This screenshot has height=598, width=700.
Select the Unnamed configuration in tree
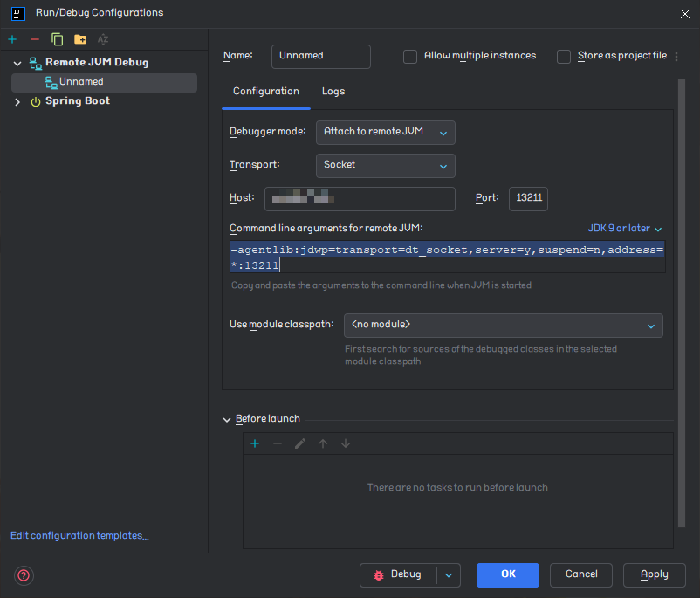104,82
